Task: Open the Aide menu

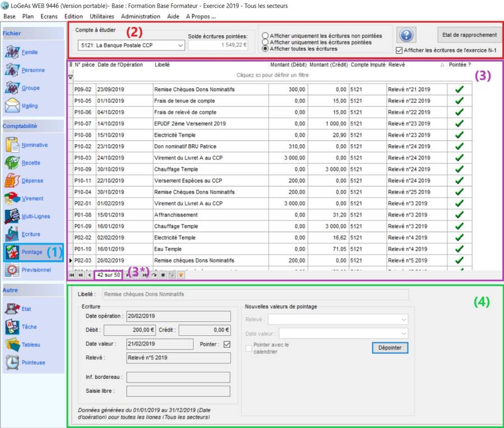Action: click(173, 16)
